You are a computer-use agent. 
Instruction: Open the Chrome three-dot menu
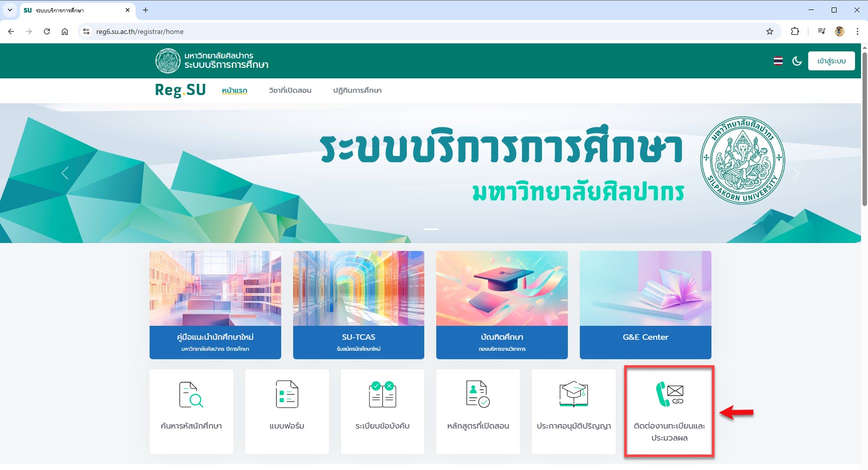[858, 31]
